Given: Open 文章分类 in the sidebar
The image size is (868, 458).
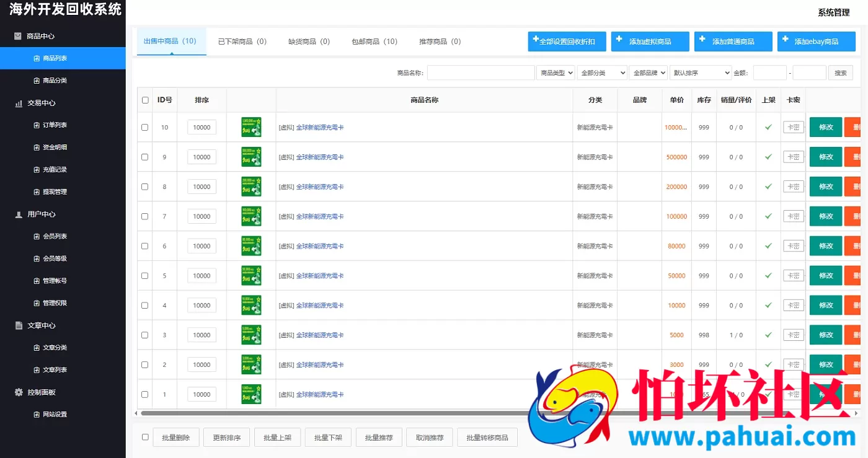Looking at the screenshot, I should (55, 348).
